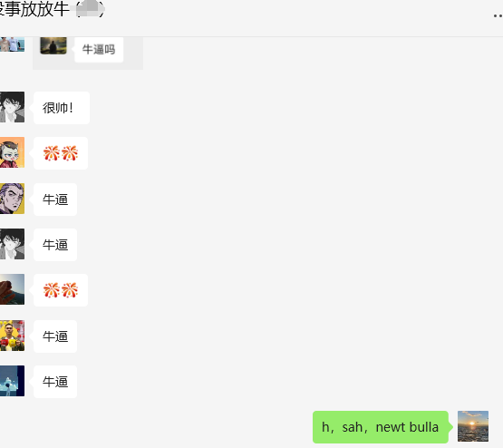Click the cat avatar with the orange background
The width and height of the screenshot is (503, 448).
(12, 152)
